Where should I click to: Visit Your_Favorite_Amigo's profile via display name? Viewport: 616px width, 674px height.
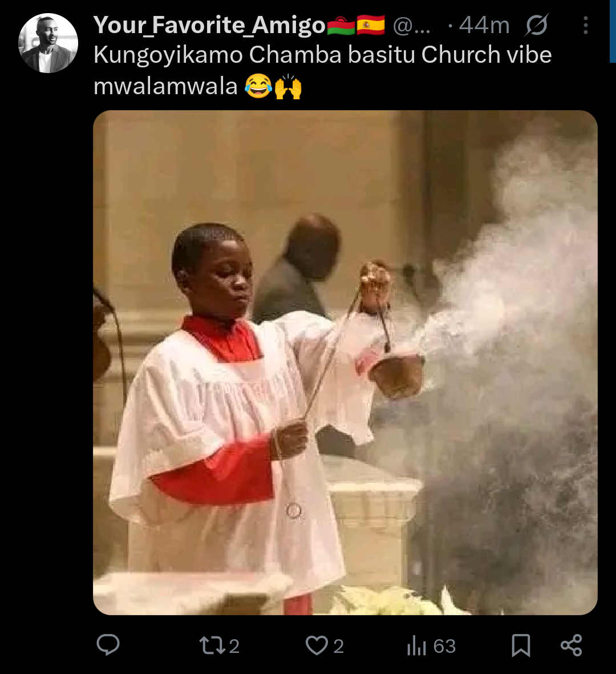coord(209,25)
